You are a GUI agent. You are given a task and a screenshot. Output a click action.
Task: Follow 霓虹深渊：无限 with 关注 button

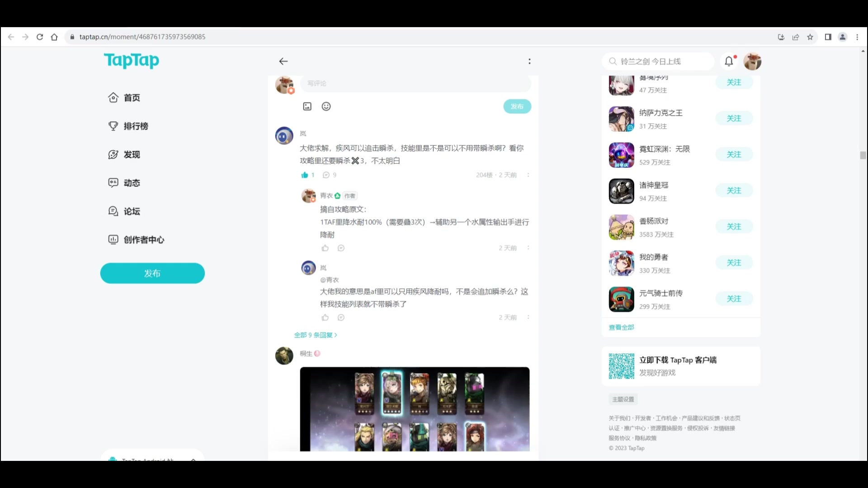[734, 155]
